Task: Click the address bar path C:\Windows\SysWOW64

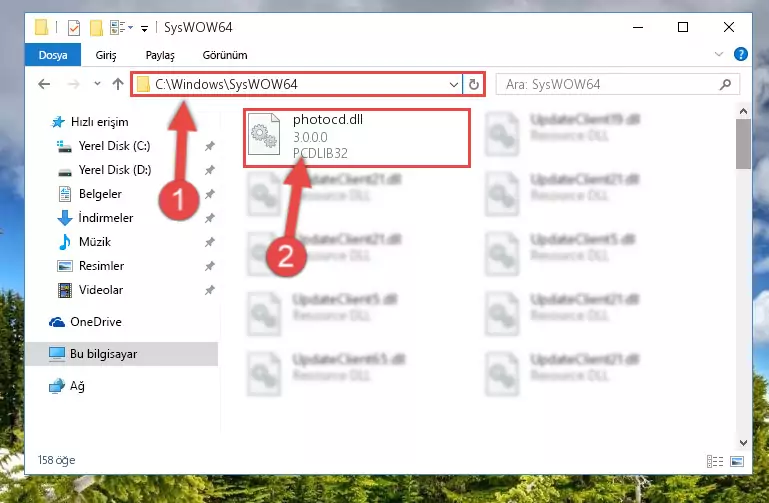Action: (226, 84)
